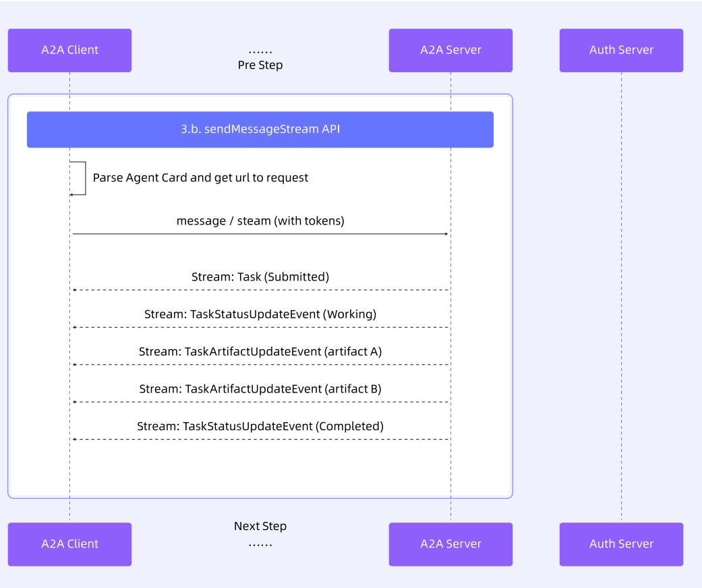
Task: Click the TaskStatusUpdateEvent (Completed) message
Action: [x=260, y=426]
